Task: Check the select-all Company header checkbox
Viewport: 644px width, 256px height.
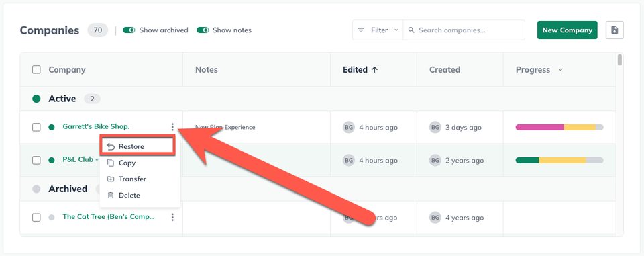Action: tap(36, 70)
